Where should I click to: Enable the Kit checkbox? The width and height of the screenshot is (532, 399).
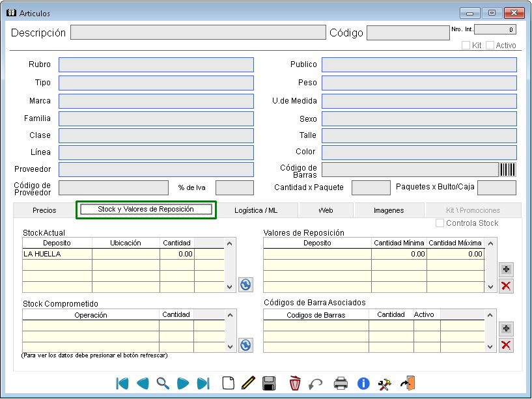(x=466, y=46)
